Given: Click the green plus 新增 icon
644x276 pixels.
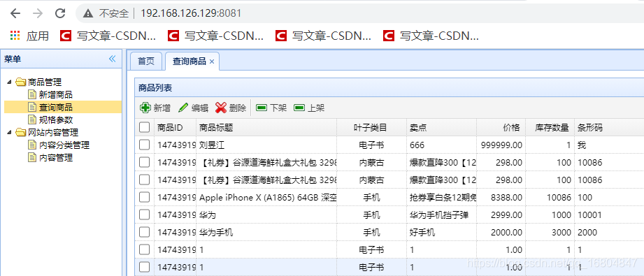Looking at the screenshot, I should (145, 108).
